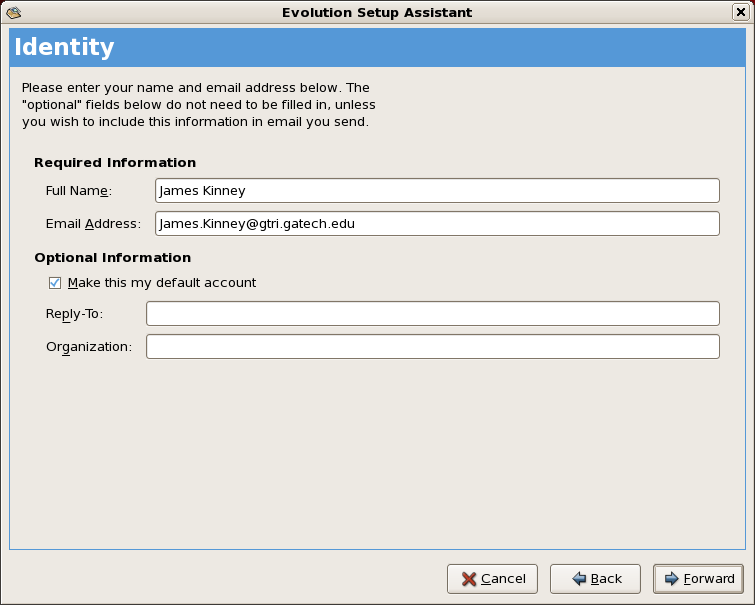
Task: Uncheck the default account checkbox
Action: pyautogui.click(x=55, y=283)
